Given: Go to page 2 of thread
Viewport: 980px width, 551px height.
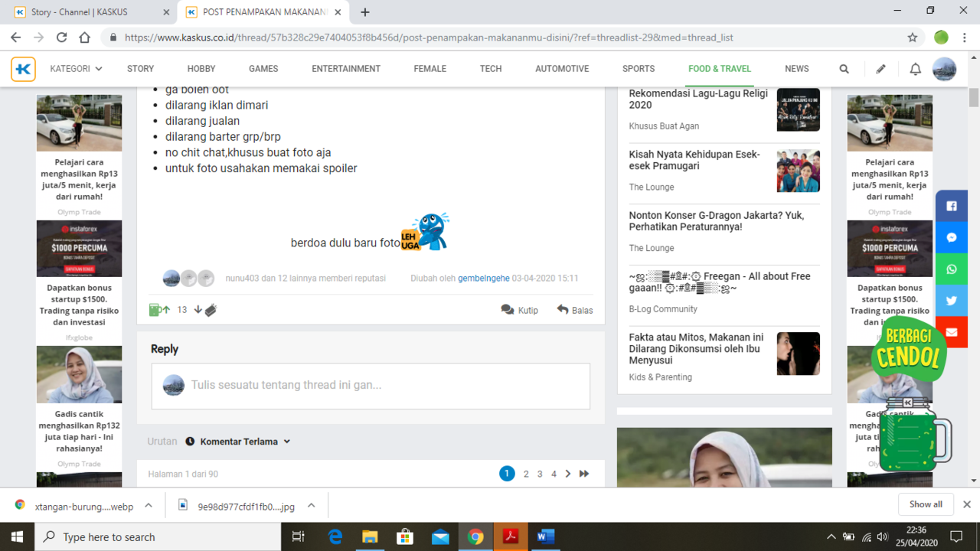Looking at the screenshot, I should [x=526, y=474].
